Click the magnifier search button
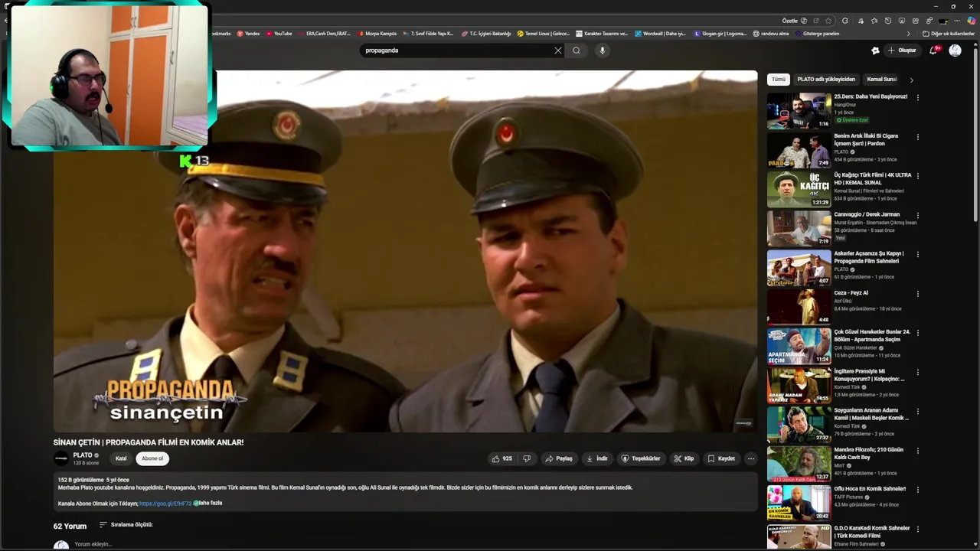 (x=577, y=51)
